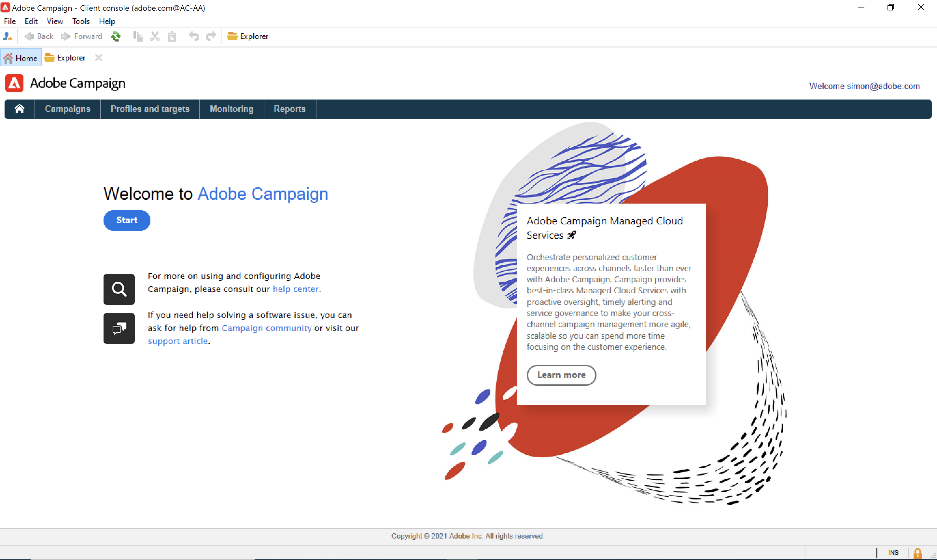Switch to the Explorer tab
This screenshot has height=560, width=937.
point(65,58)
